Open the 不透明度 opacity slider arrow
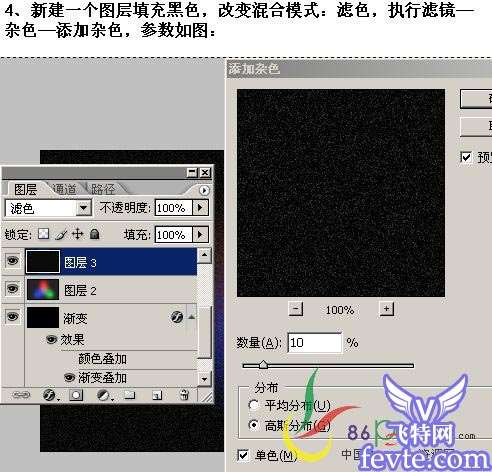Screen dimensions: 492x472 pos(200,208)
